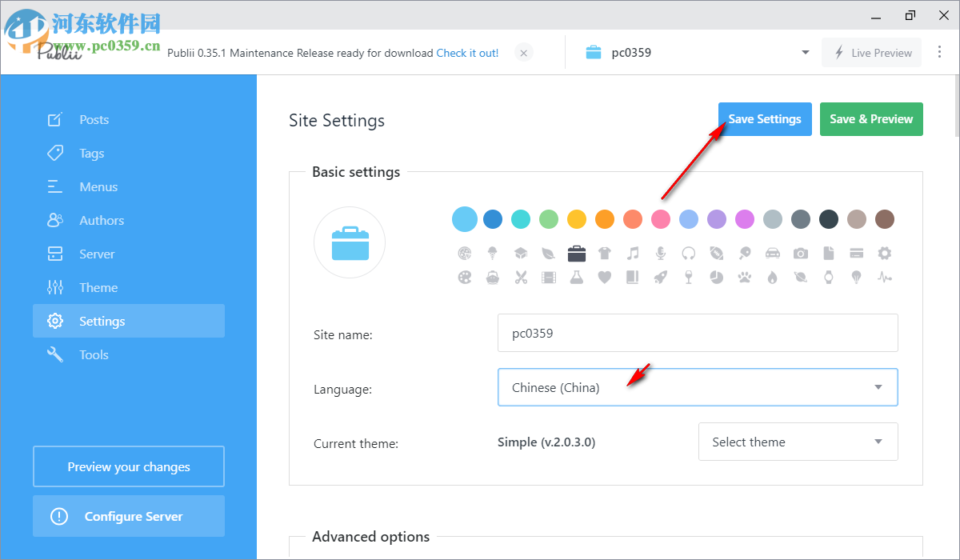Pick the yellow color swatch
Screen dimensions: 960x560
pos(577,218)
